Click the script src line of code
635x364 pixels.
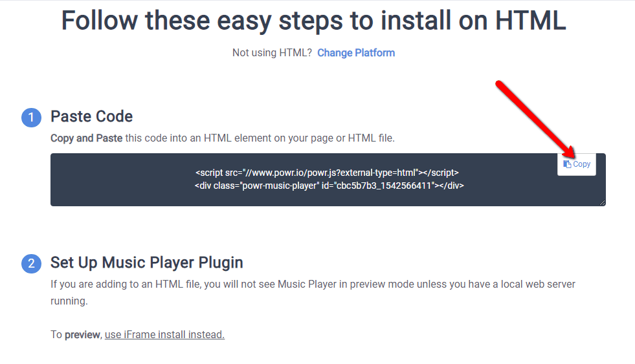328,173
